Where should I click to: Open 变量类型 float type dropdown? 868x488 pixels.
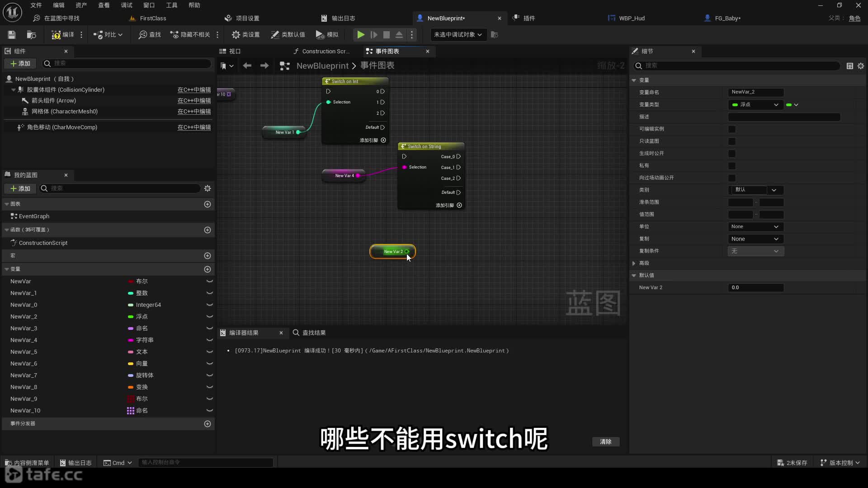tap(755, 105)
